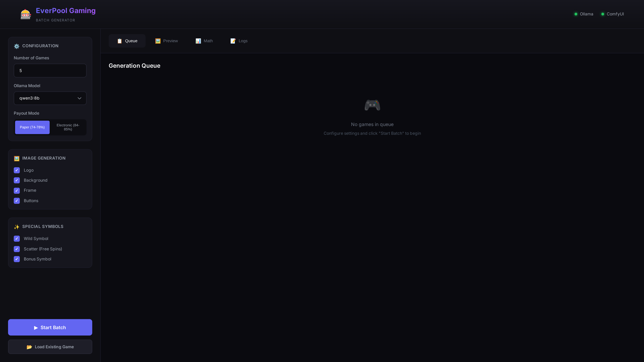Image resolution: width=644 pixels, height=362 pixels.
Task: Click the Special Symbols sparkles icon
Action: click(16, 227)
